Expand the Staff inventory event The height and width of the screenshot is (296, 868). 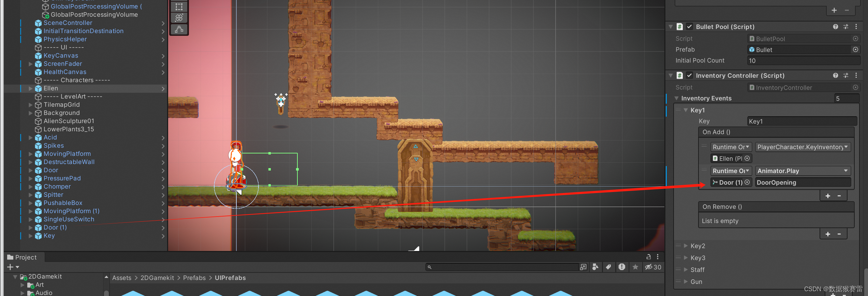tap(686, 269)
